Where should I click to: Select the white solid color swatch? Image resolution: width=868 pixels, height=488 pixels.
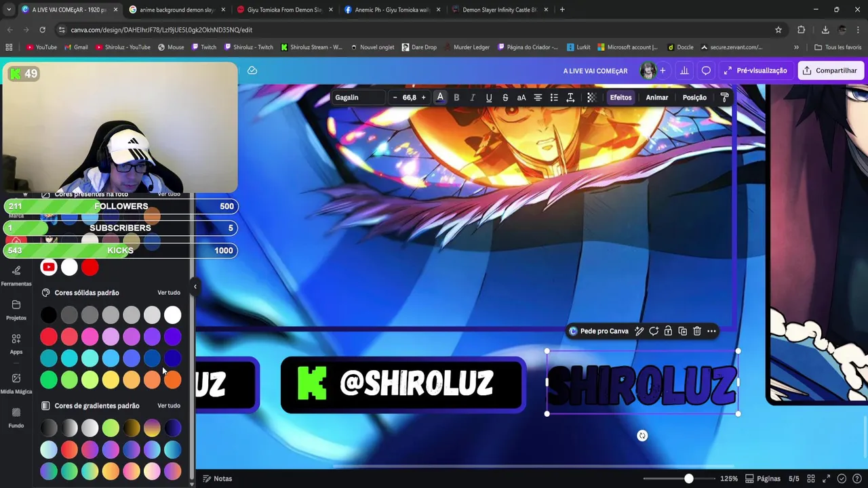[172, 314]
